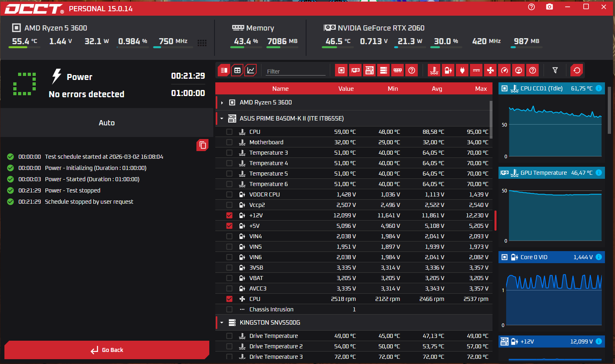Click the Go Back button
The height and width of the screenshot is (364, 615).
(x=107, y=350)
